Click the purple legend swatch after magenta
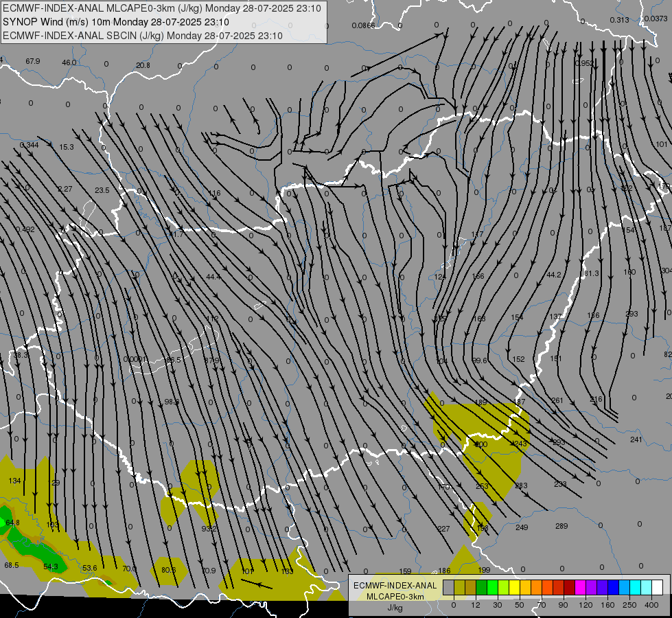 592,587
